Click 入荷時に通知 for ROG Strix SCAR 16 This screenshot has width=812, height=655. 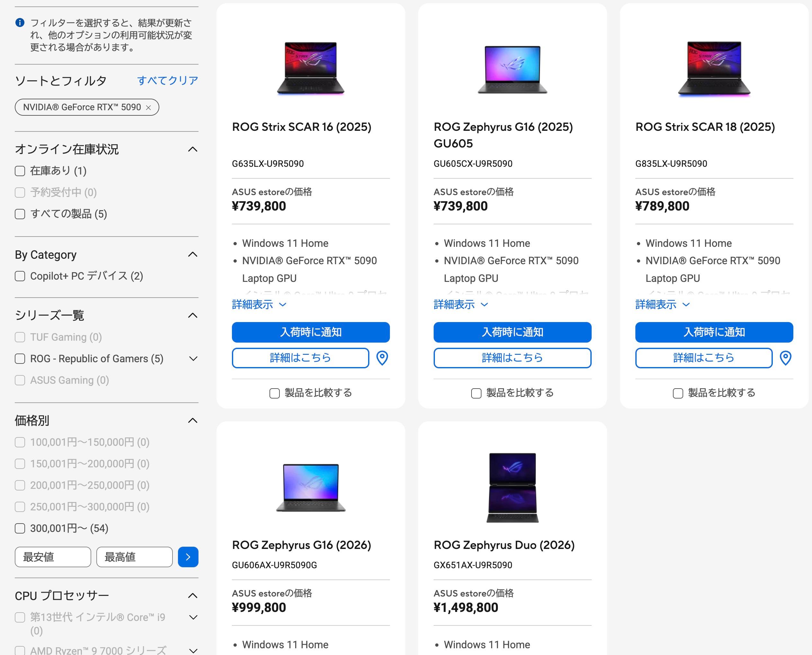click(311, 332)
